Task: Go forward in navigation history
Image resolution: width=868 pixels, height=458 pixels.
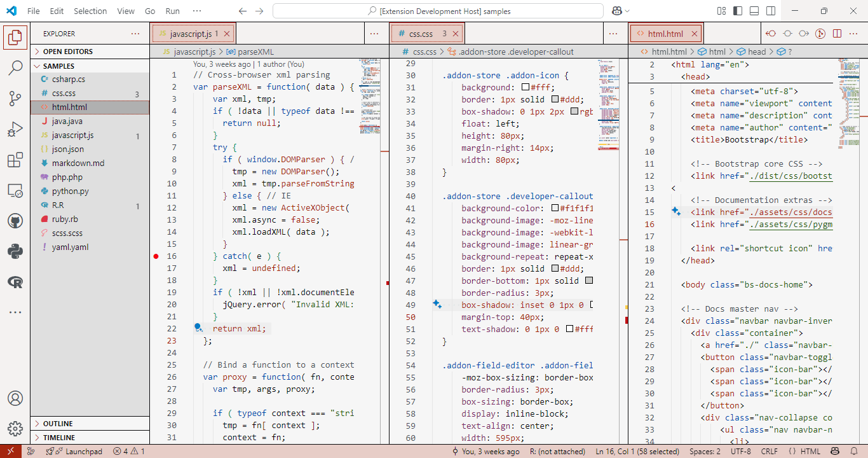Action: [x=259, y=11]
